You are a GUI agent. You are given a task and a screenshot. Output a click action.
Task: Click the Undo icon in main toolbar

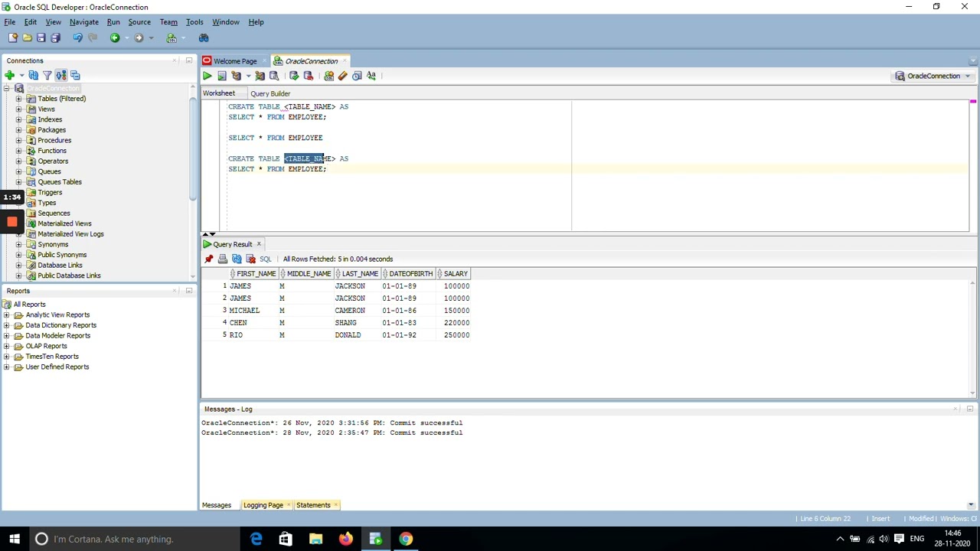click(x=77, y=37)
